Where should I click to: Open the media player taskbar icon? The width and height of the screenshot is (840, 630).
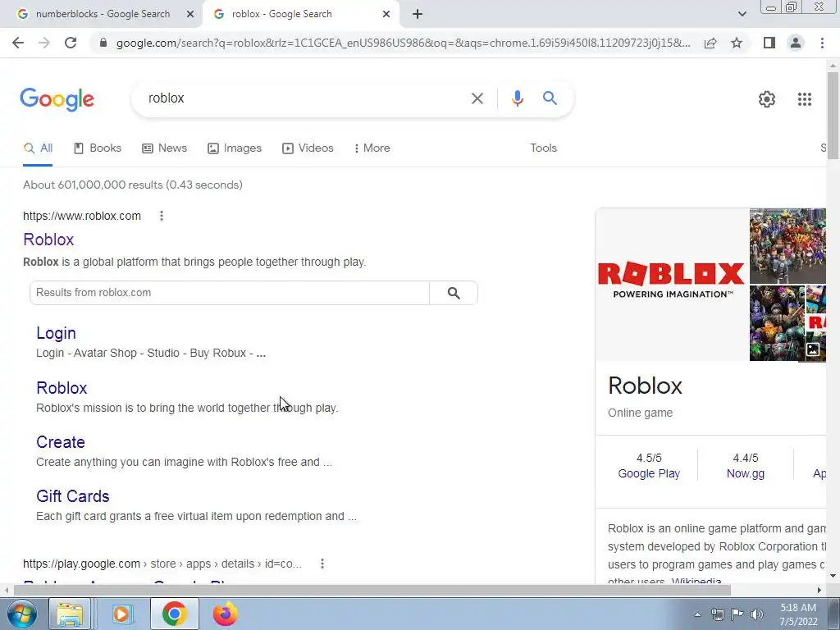tap(121, 614)
